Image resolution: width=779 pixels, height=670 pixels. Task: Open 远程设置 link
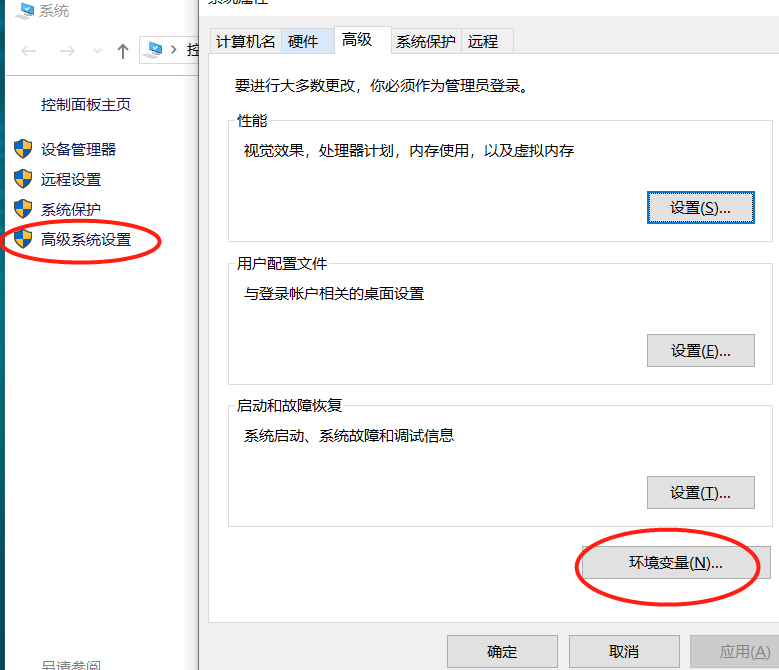71,179
